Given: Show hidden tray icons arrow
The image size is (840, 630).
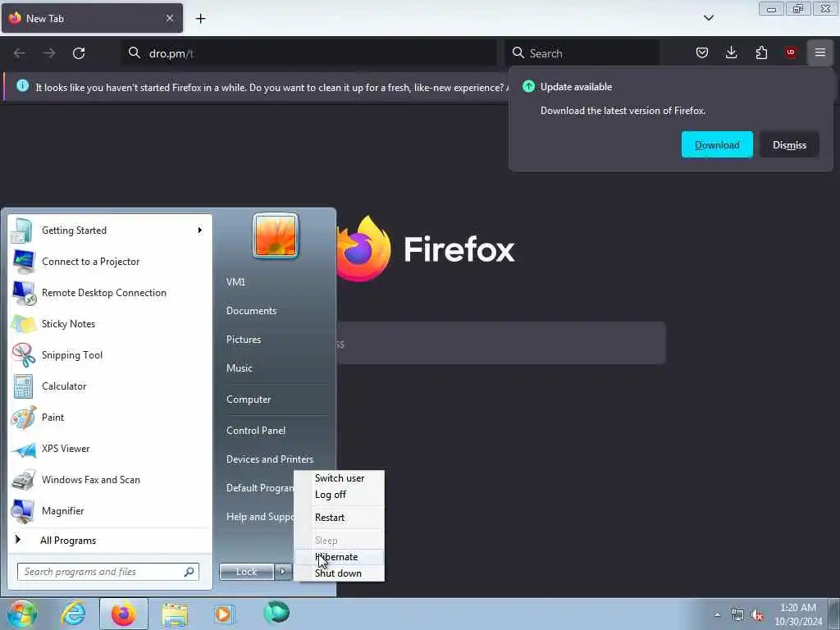Looking at the screenshot, I should click(x=717, y=614).
